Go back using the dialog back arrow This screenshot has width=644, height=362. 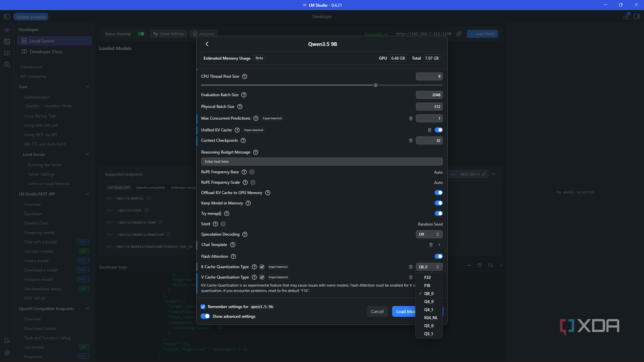tap(207, 44)
